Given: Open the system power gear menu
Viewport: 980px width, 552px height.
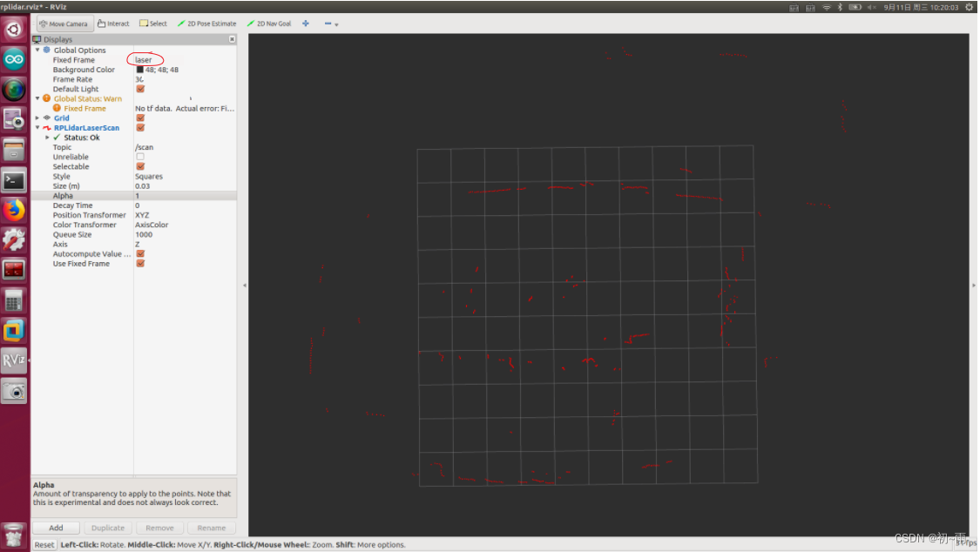Looking at the screenshot, I should (970, 7).
